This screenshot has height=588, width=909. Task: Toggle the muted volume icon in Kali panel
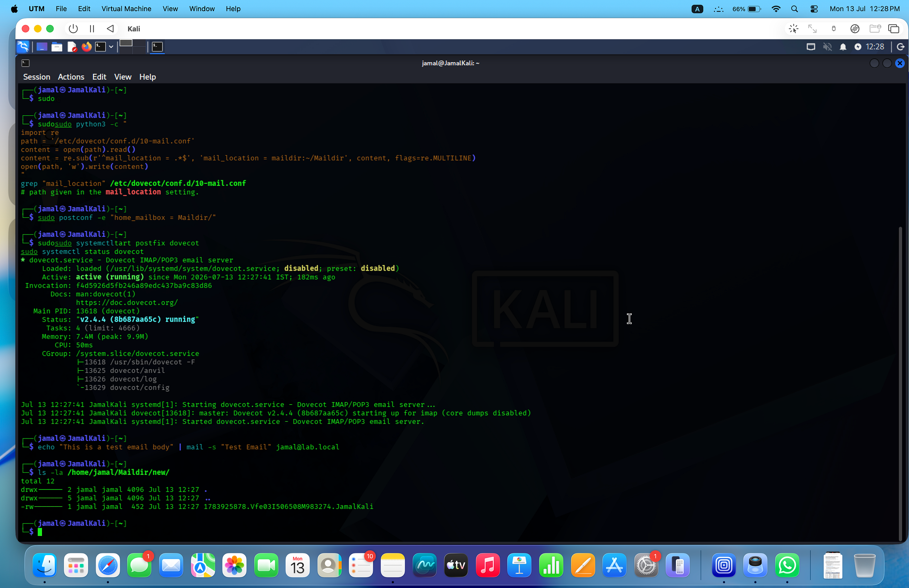(827, 46)
